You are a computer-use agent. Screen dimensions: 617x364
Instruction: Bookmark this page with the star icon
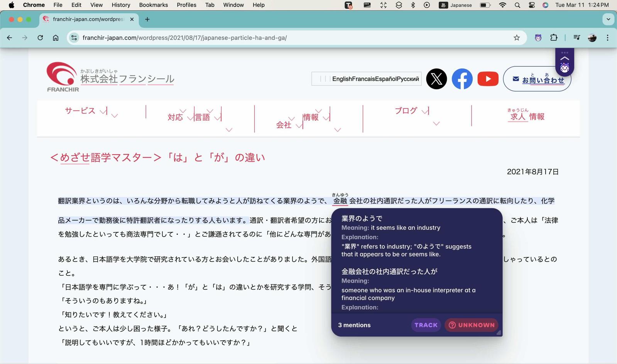pyautogui.click(x=517, y=37)
